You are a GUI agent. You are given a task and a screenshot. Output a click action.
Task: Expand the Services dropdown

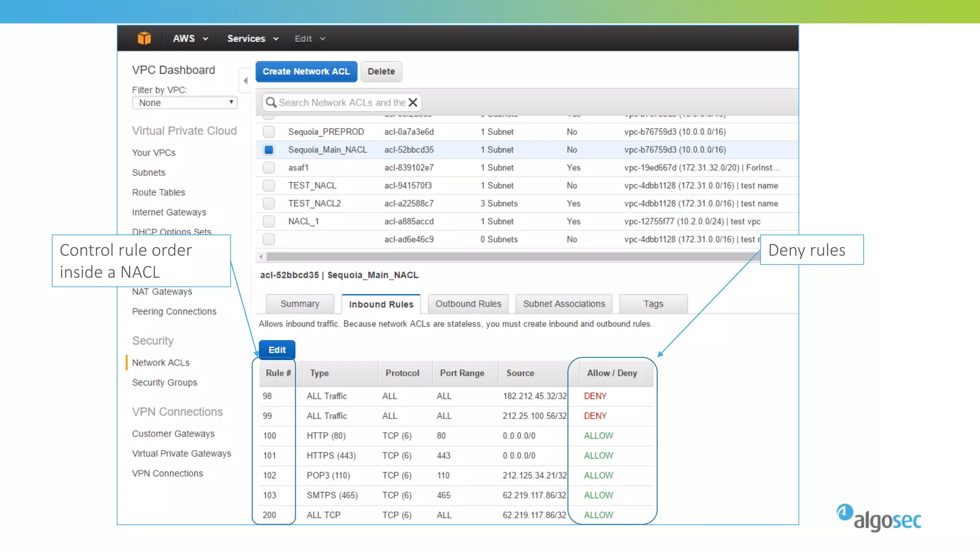coord(252,39)
